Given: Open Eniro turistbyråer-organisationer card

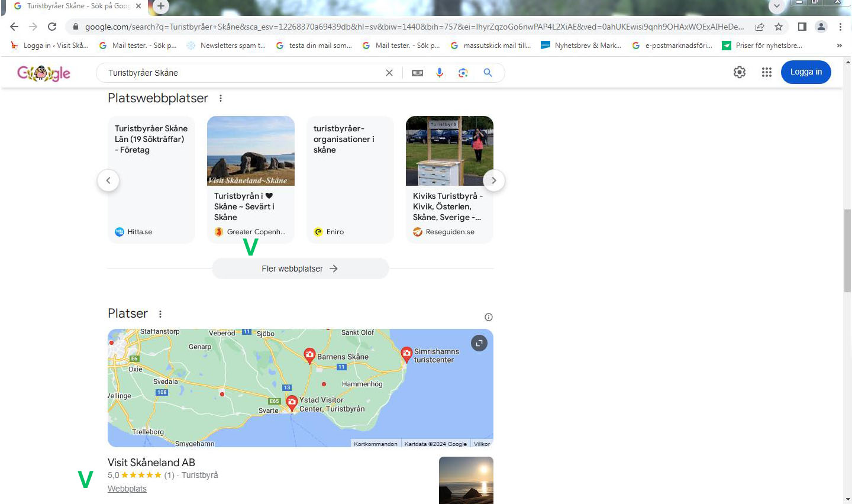Looking at the screenshot, I should click(x=350, y=179).
